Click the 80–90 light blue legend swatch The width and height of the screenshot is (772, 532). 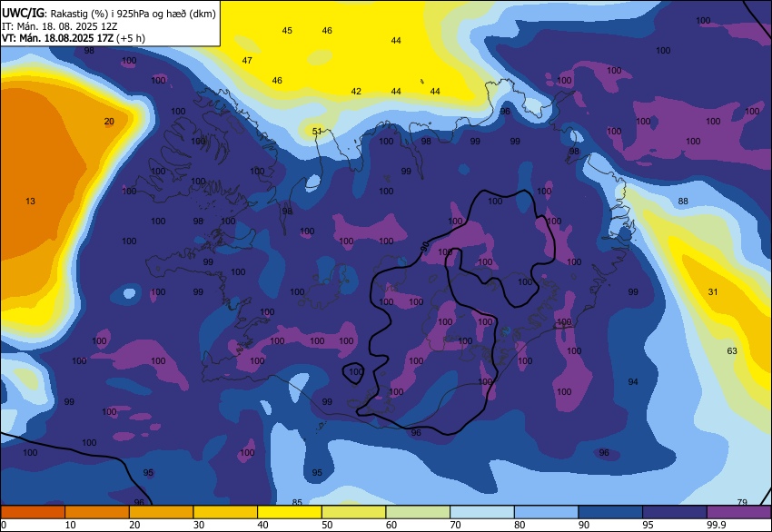coord(547,512)
